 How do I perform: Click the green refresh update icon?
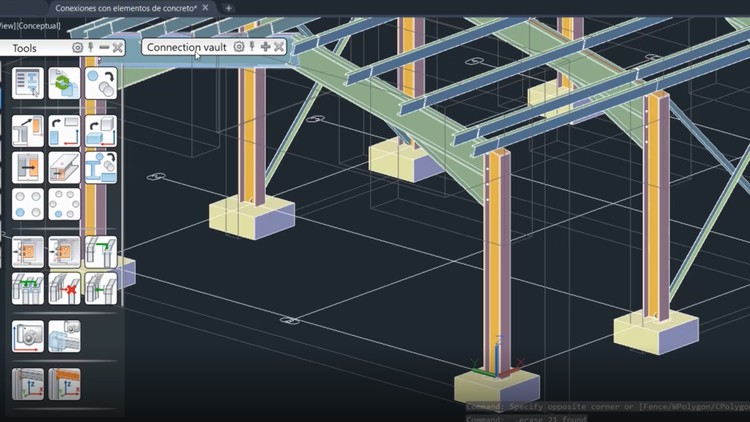(x=64, y=83)
